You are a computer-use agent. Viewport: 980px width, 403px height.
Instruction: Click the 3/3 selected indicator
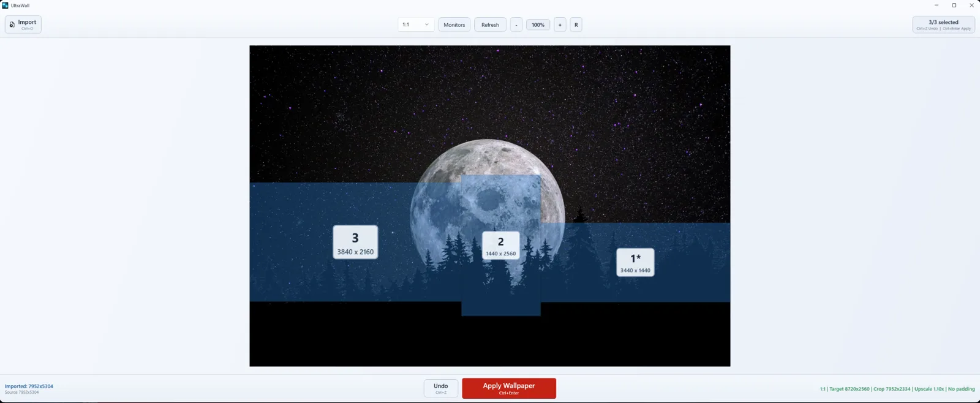[943, 24]
